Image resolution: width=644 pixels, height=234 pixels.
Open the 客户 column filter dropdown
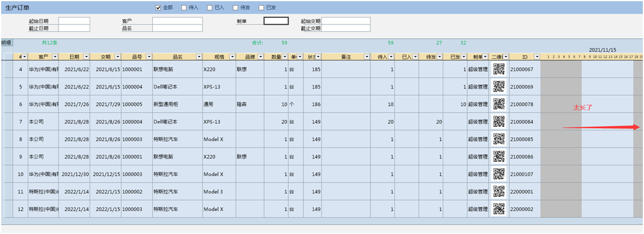point(55,57)
